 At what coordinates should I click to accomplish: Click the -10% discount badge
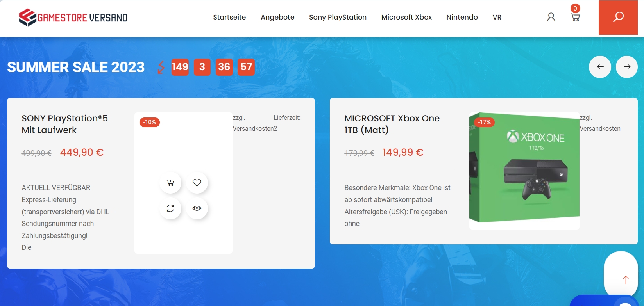point(150,122)
